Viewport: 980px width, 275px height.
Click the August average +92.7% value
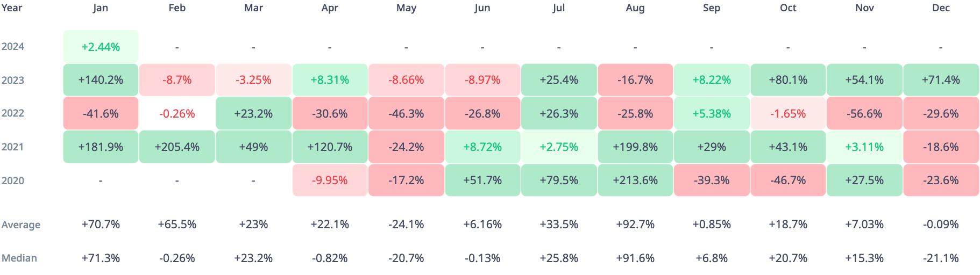coord(635,225)
